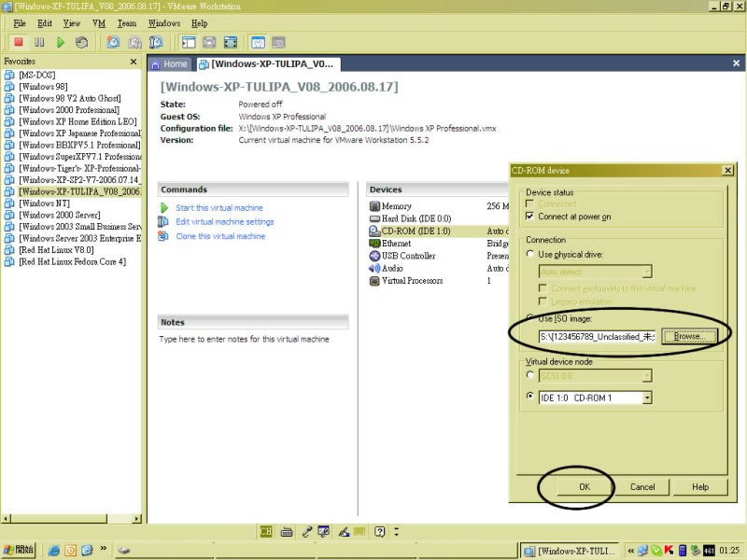Image resolution: width=747 pixels, height=560 pixels.
Task: Click the ISO image path input field
Action: pyautogui.click(x=598, y=337)
